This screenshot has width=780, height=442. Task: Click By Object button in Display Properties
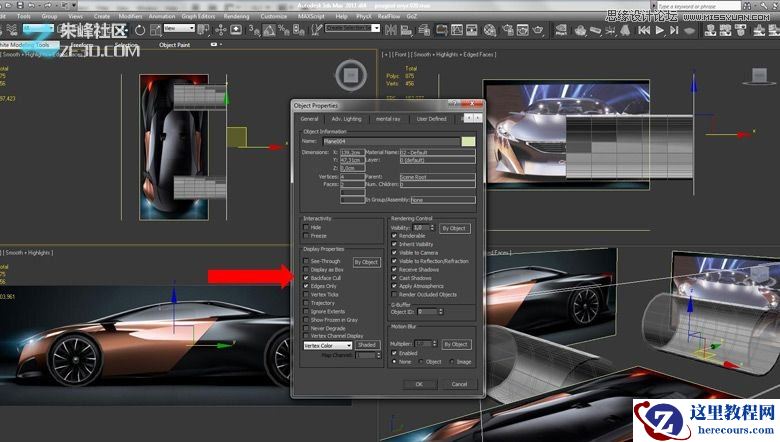tap(367, 262)
